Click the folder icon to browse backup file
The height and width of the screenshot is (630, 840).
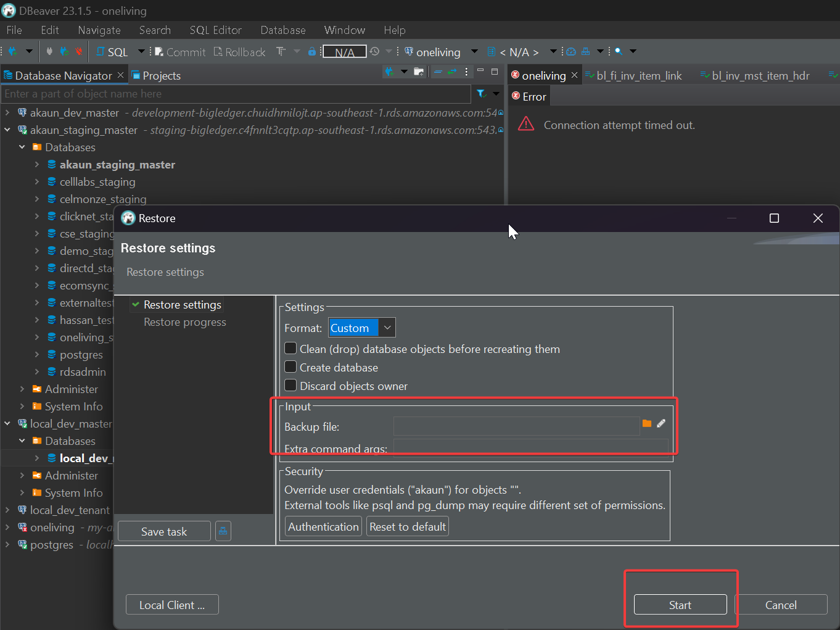point(646,423)
